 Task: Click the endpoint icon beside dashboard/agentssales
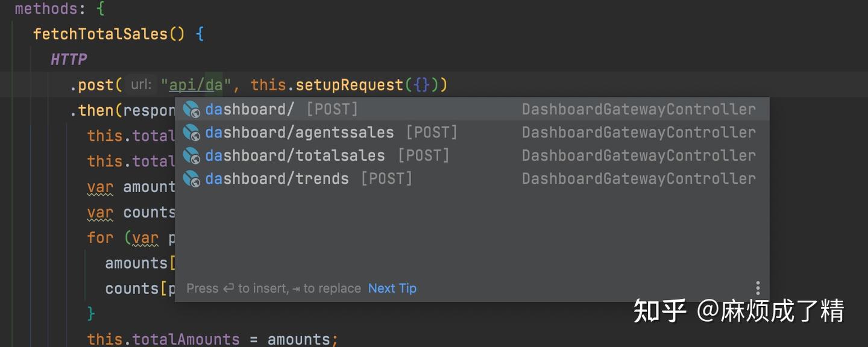pyautogui.click(x=191, y=133)
